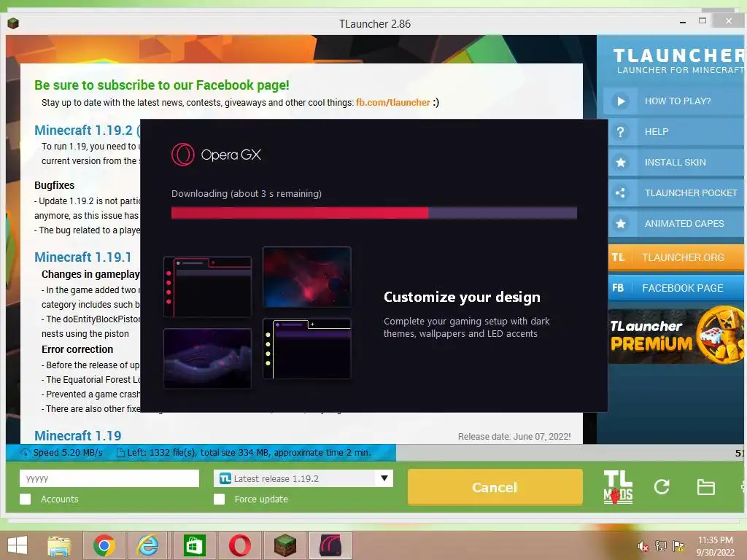The height and width of the screenshot is (560, 747).
Task: Click the Bugfixes heading
Action: (x=54, y=185)
